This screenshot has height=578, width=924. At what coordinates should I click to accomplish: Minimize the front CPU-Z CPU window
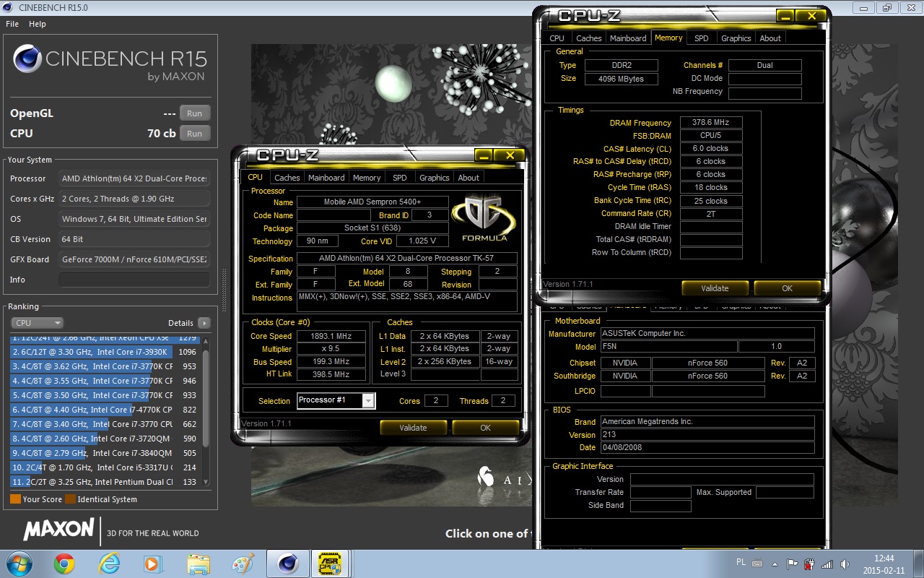point(483,155)
